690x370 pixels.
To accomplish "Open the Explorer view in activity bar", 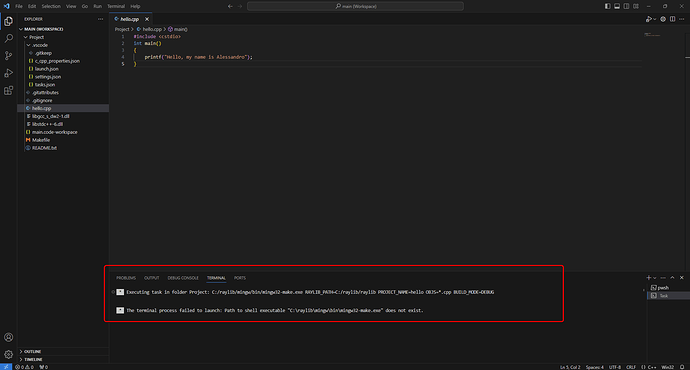I will click(x=8, y=21).
